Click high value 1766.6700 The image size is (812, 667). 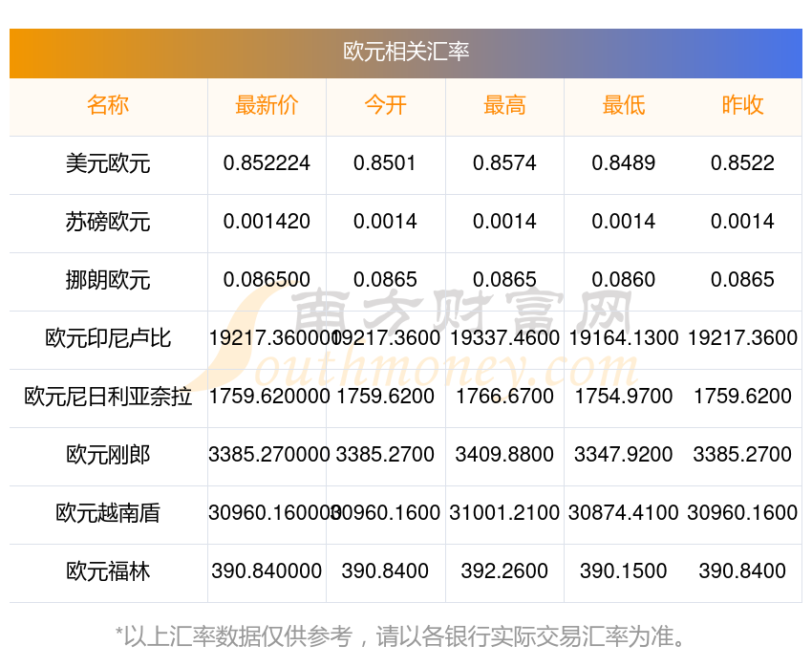504,397
